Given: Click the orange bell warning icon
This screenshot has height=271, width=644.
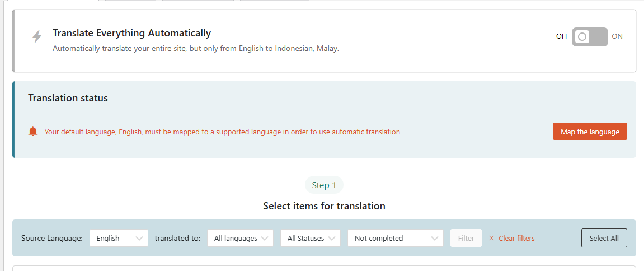Looking at the screenshot, I should tap(33, 132).
